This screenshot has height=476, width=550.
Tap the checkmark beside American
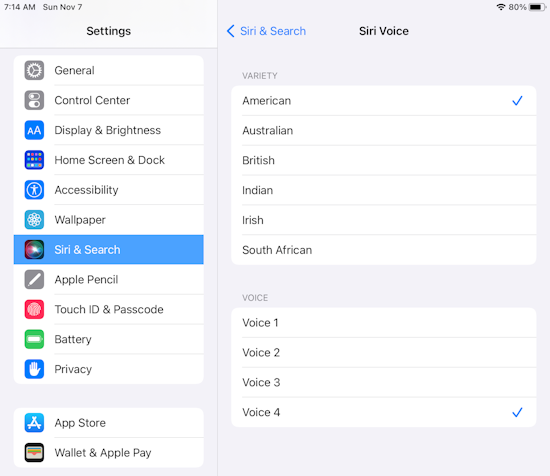pyautogui.click(x=517, y=101)
